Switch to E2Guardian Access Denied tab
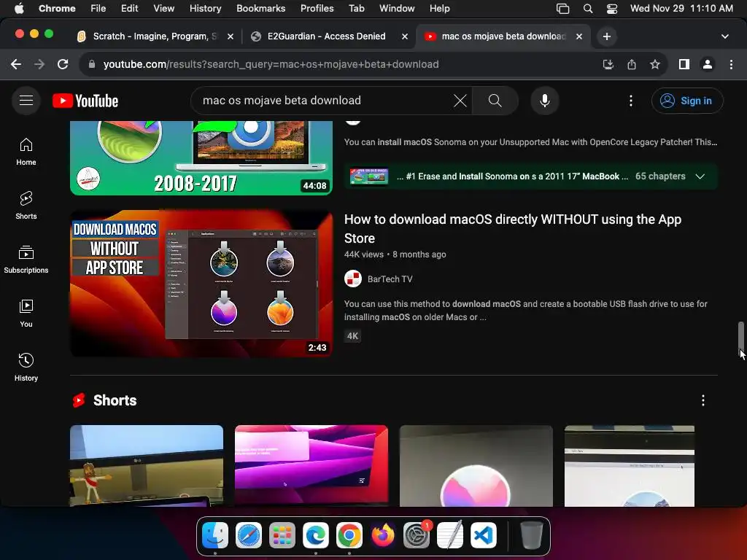 click(326, 36)
